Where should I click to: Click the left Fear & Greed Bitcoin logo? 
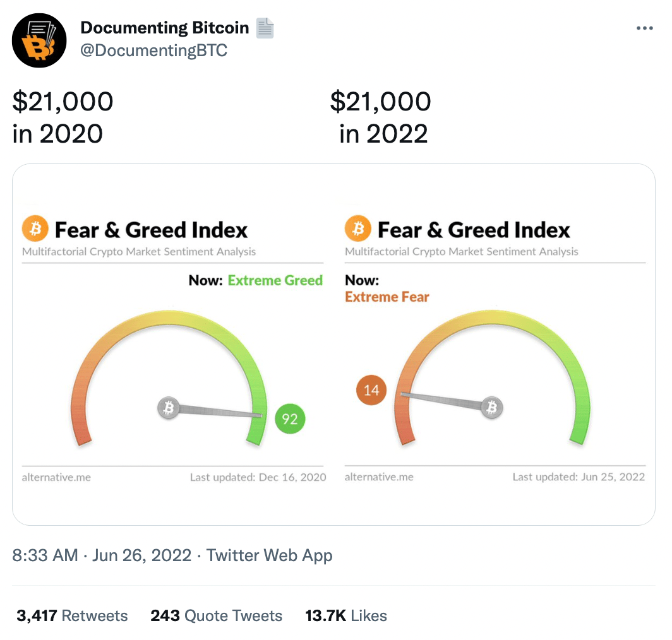(x=35, y=229)
